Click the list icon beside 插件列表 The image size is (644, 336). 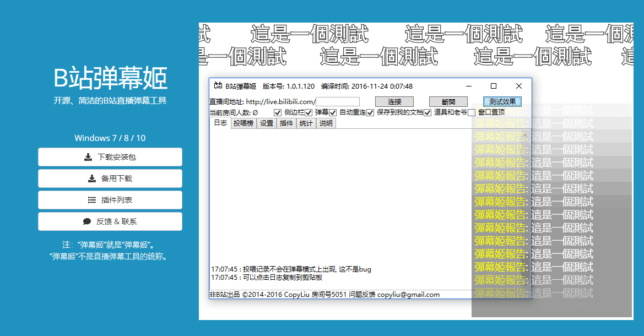click(92, 200)
